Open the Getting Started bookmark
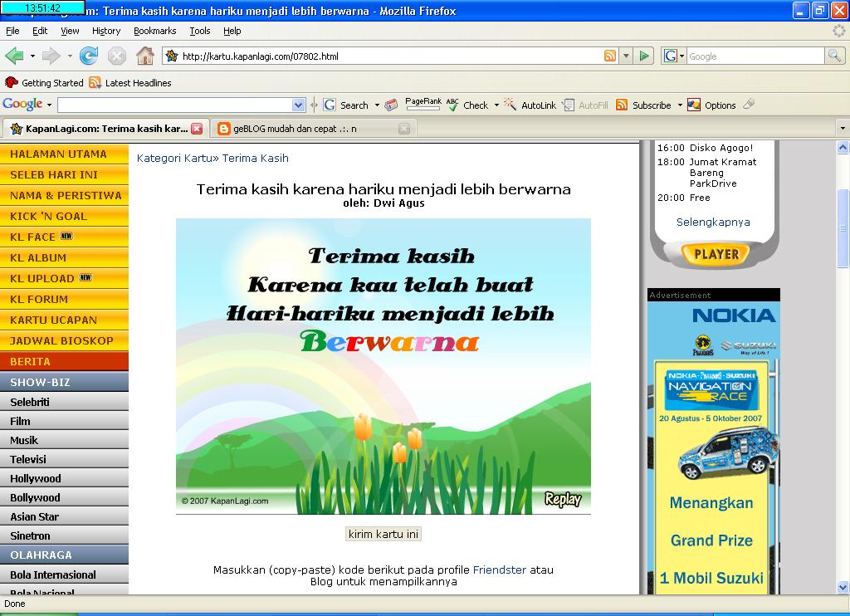The height and width of the screenshot is (616, 850). (44, 82)
